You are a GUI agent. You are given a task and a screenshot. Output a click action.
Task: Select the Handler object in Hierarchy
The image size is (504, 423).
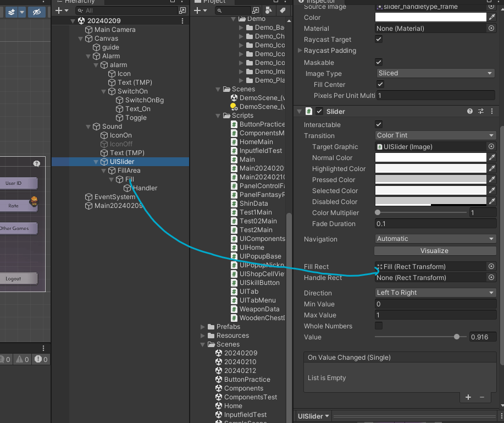(x=145, y=188)
